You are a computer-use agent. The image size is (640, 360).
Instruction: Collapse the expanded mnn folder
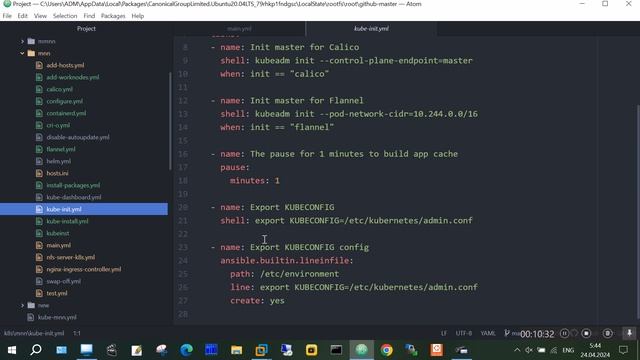(22, 53)
